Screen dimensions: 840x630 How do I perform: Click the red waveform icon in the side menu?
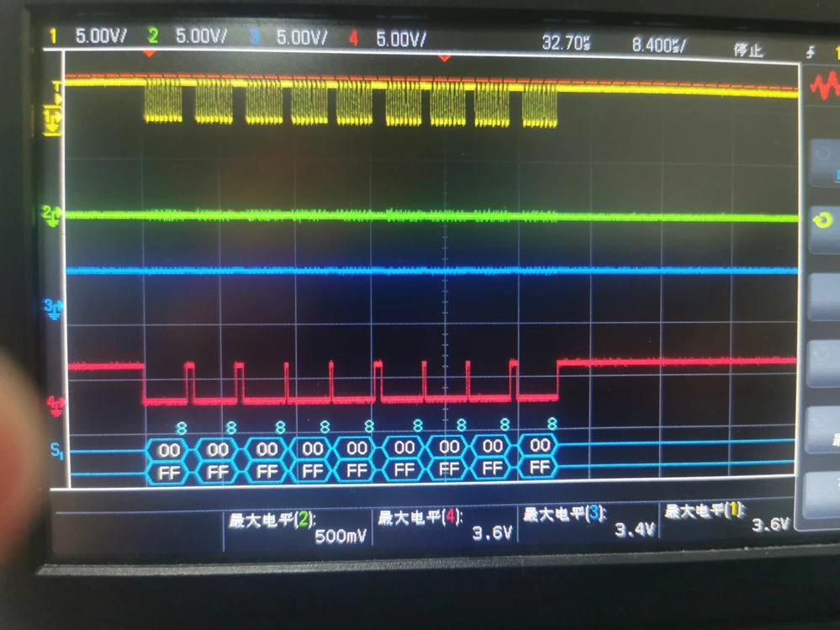(x=824, y=86)
